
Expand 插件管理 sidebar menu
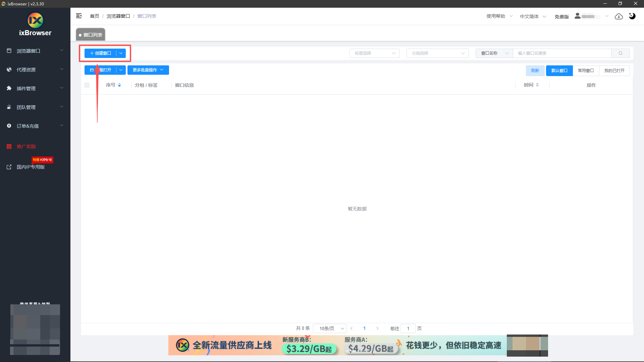coord(35,88)
